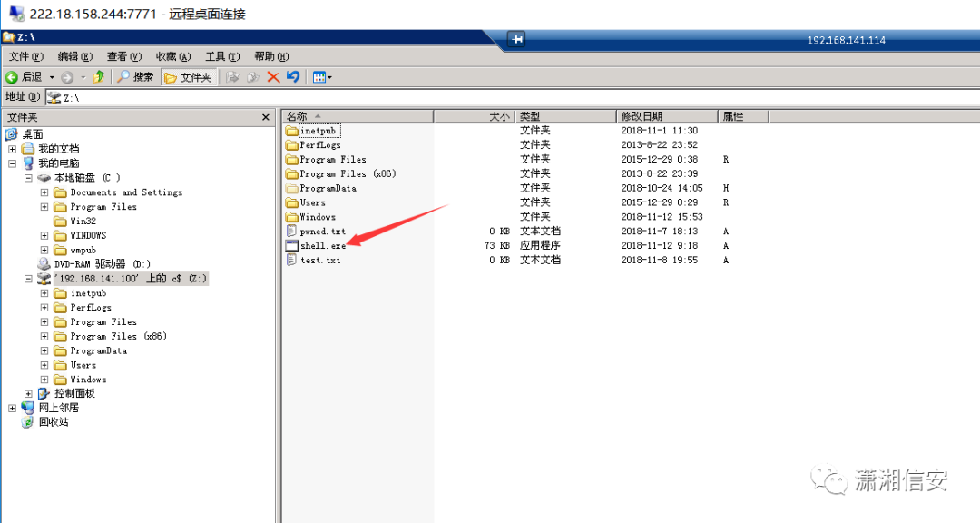Open the 帮助(H) menu
The height and width of the screenshot is (523, 980).
(271, 56)
